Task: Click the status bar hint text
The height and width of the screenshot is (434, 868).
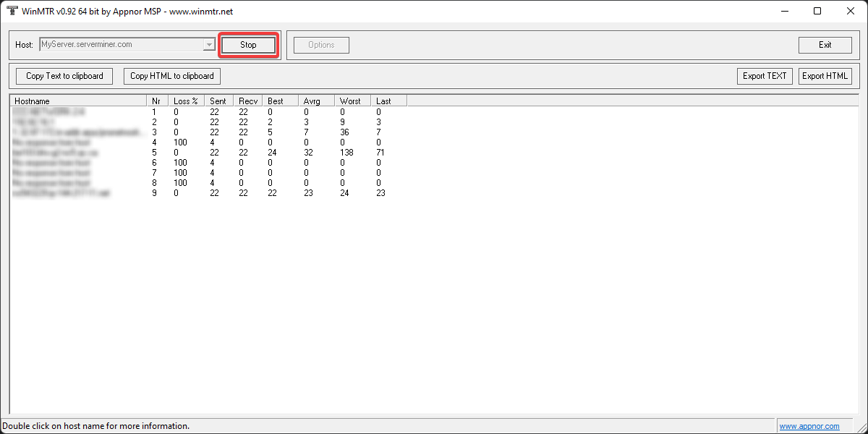Action: point(95,426)
